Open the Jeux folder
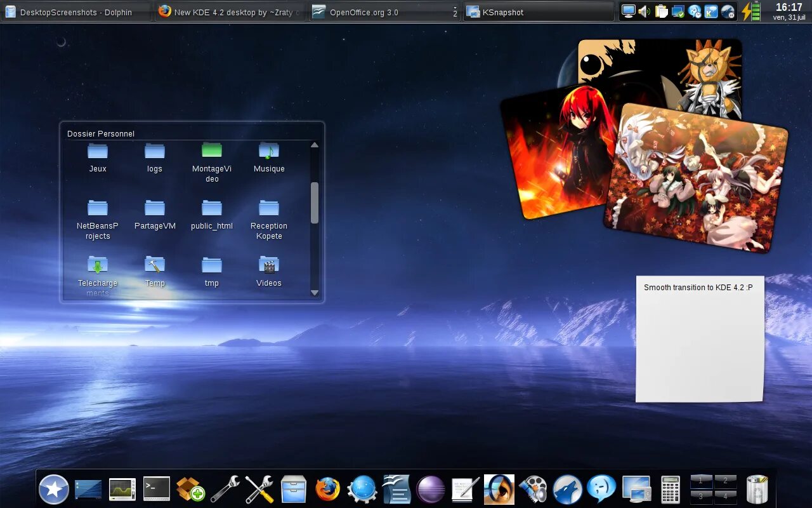This screenshot has width=812, height=508. click(98, 157)
